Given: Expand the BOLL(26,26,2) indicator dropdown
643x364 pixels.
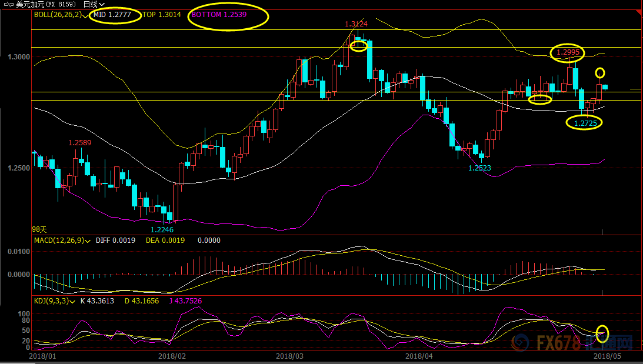Looking at the screenshot, I should pos(85,15).
